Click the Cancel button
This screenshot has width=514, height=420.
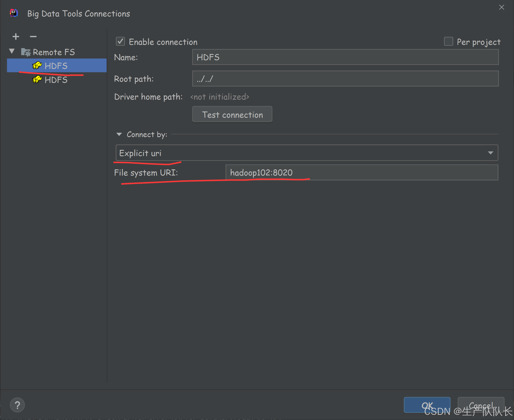tap(481, 405)
